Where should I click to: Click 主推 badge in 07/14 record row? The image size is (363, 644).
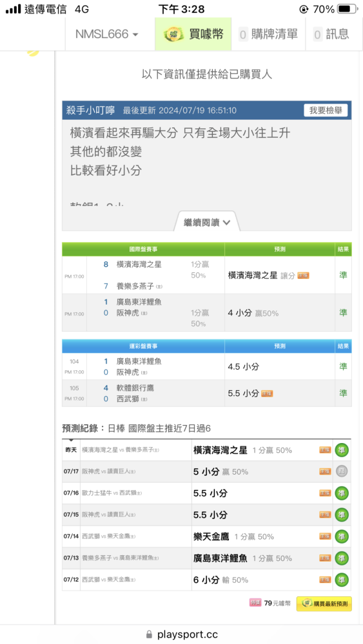click(x=325, y=537)
